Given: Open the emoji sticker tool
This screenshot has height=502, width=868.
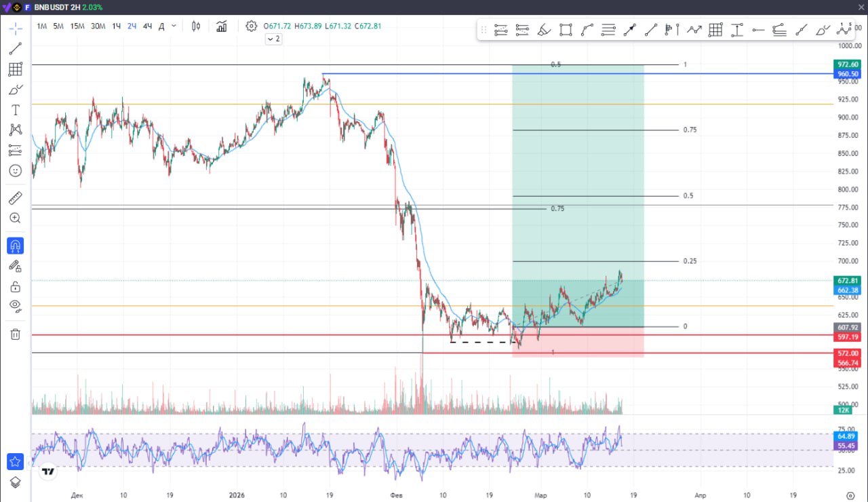Looking at the screenshot, I should point(15,171).
